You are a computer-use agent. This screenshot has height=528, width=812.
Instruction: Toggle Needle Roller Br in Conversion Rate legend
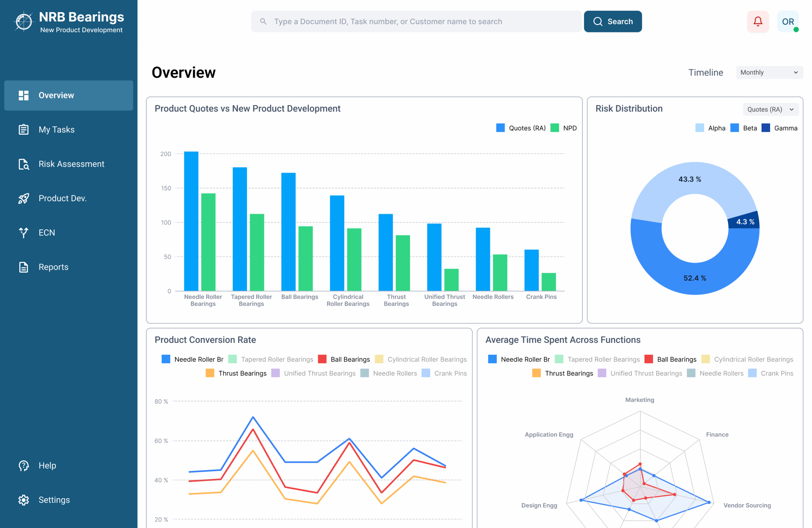pyautogui.click(x=193, y=359)
